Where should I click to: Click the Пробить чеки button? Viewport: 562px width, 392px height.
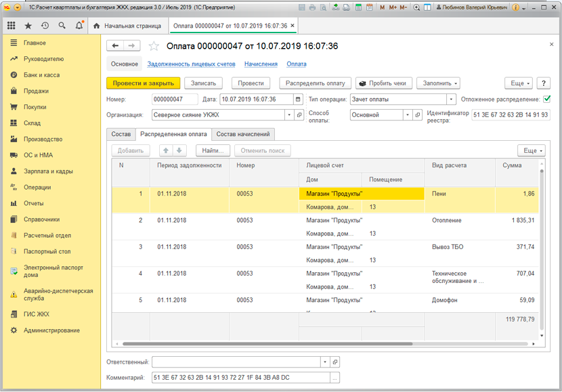click(383, 83)
